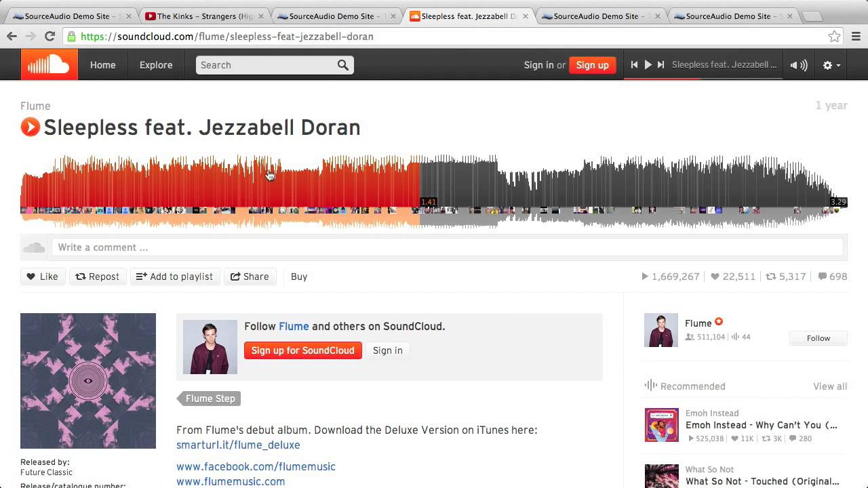The width and height of the screenshot is (868, 488).
Task: Skip to previous track in header player
Action: click(x=634, y=65)
